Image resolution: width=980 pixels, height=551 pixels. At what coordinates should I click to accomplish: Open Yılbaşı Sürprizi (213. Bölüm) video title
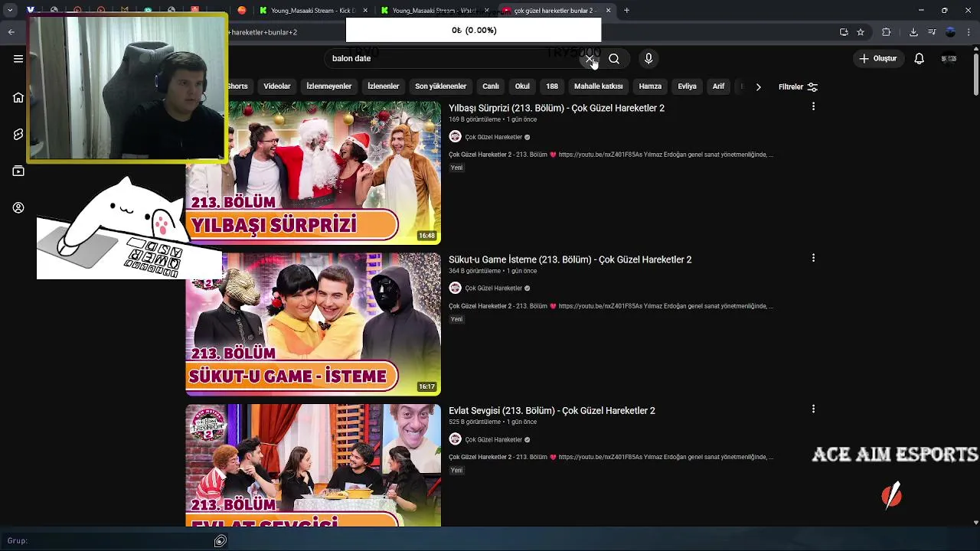click(x=557, y=108)
